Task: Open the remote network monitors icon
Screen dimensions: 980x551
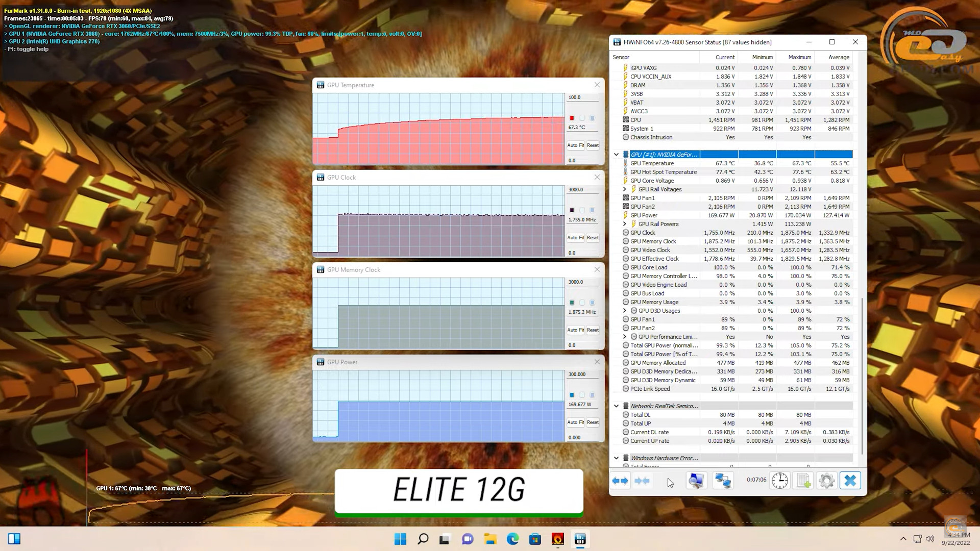Action: tap(723, 481)
